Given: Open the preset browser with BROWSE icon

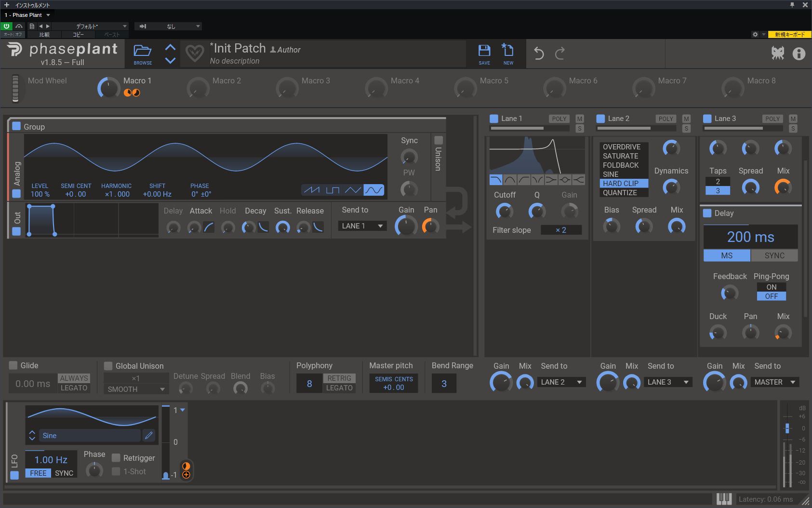Looking at the screenshot, I should pos(143,53).
